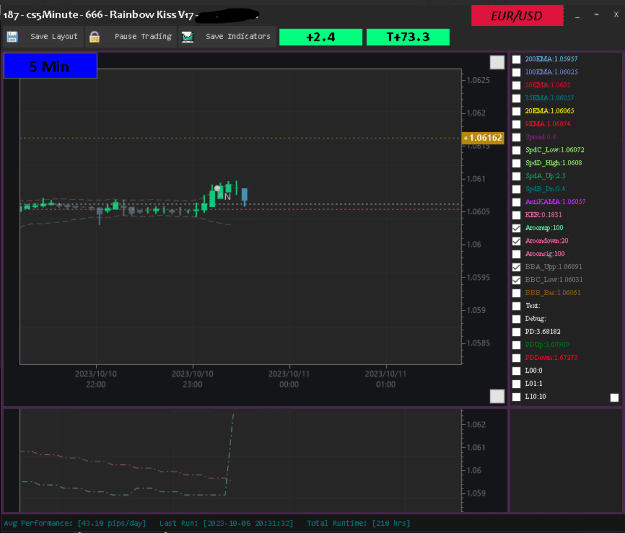This screenshot has width=625, height=533.
Task: Click the 20EMA:1.06065 label text
Action: point(550,111)
